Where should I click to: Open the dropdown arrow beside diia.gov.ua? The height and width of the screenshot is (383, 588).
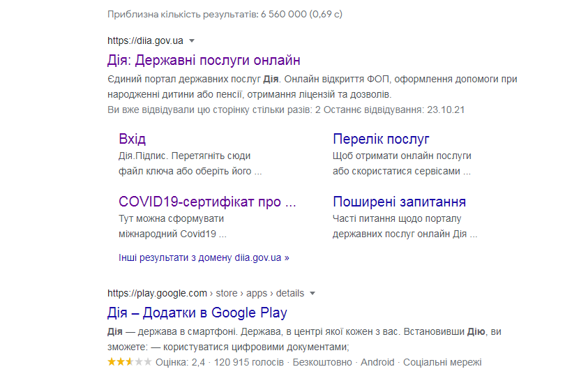[x=192, y=41]
